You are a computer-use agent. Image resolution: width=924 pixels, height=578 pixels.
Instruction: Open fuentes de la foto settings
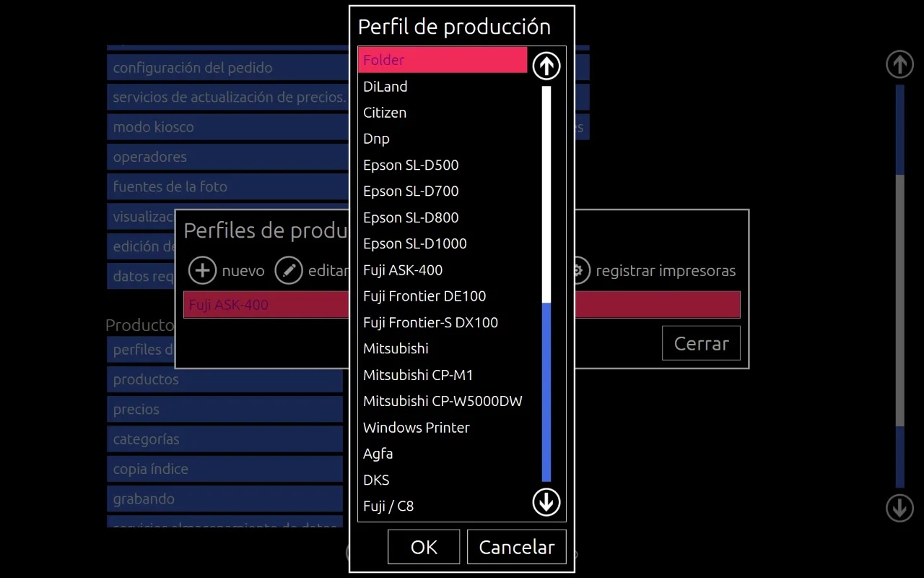pos(228,186)
